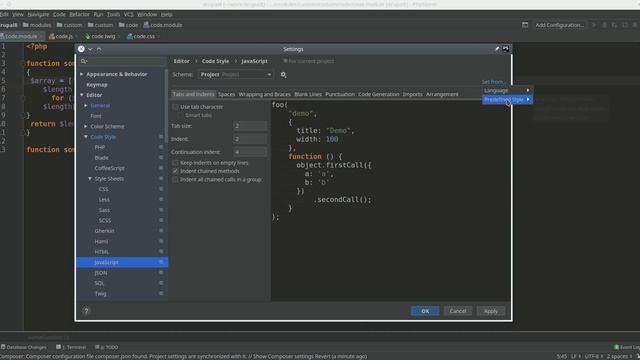Collapse the Style Sheets tree node
Screen dimensions: 640x360
coord(90,179)
